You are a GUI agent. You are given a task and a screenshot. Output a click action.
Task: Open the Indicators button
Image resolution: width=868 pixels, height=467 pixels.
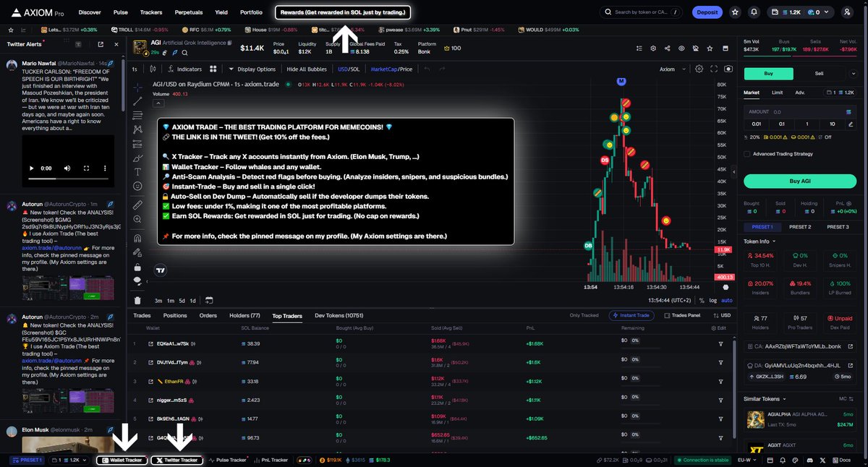(184, 69)
